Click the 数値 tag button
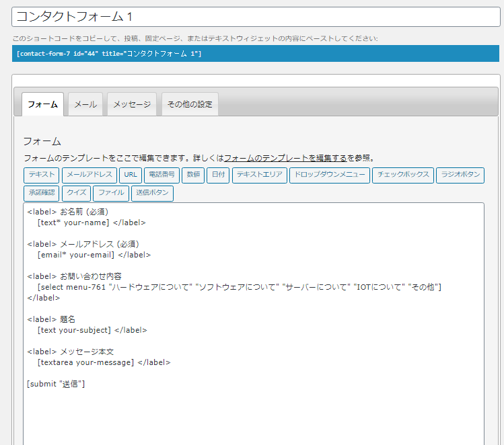Viewport: 504px width, 445px height. tap(193, 175)
